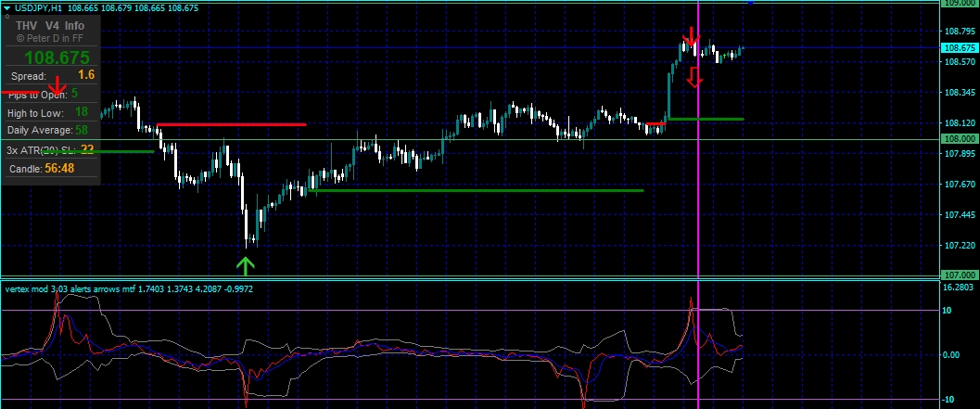980x409 pixels.
Task: Click the indicator scale label -10
Action: (950, 400)
